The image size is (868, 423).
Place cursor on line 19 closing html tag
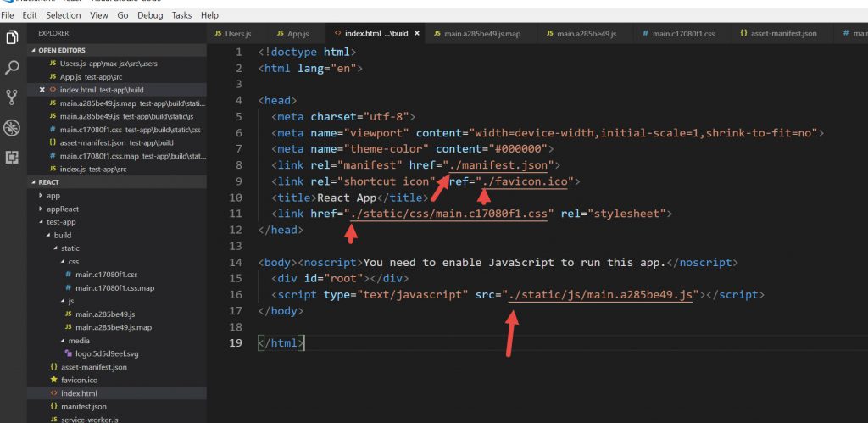pyautogui.click(x=280, y=343)
